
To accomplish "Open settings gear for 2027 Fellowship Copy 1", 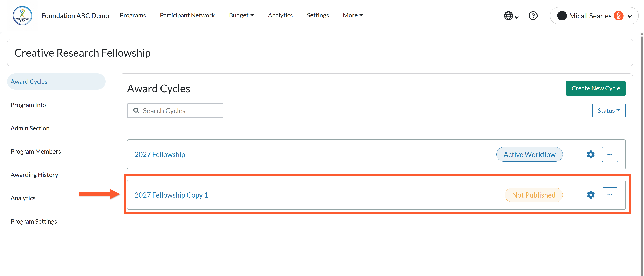I will (x=591, y=195).
